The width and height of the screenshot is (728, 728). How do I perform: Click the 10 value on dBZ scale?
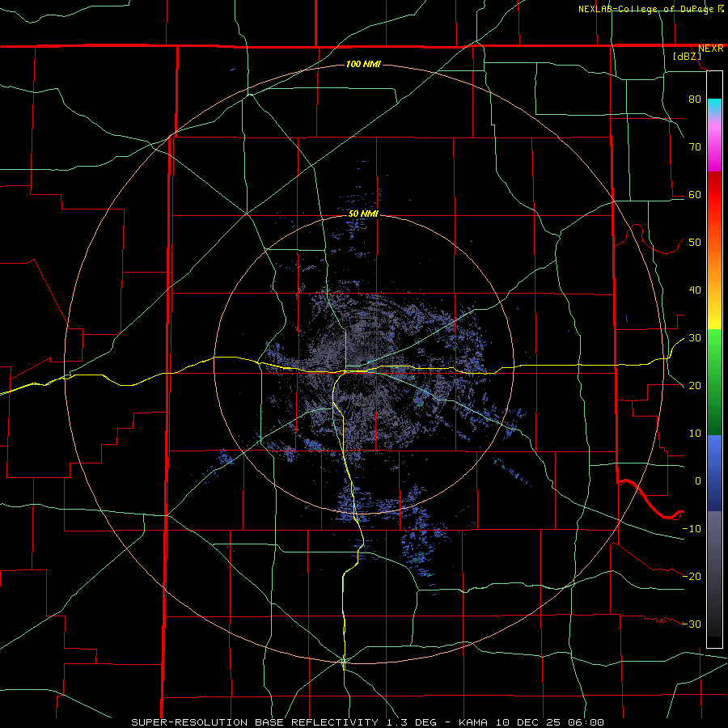click(695, 434)
